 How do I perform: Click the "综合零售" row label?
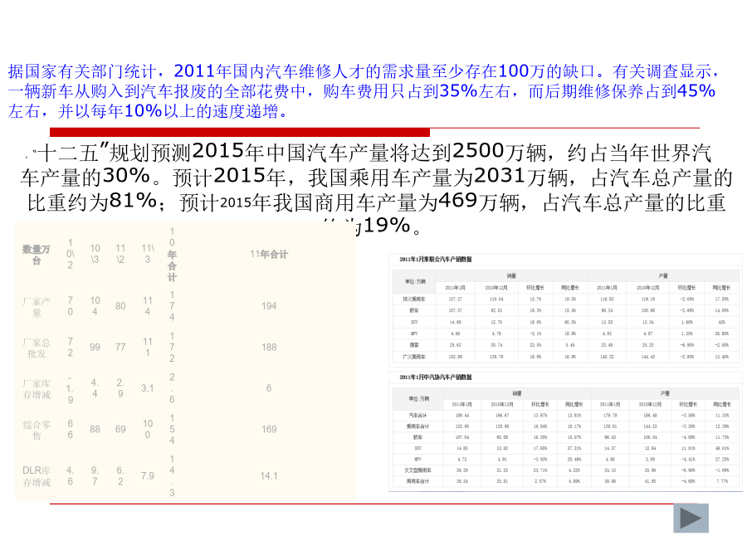(x=37, y=430)
